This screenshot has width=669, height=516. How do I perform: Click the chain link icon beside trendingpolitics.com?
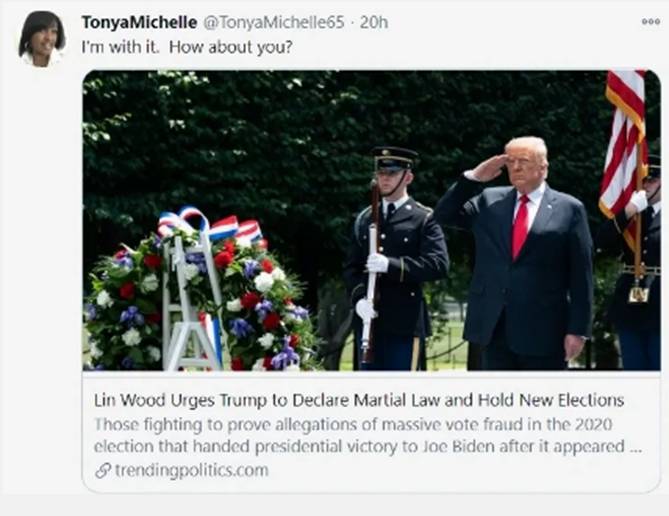103,471
